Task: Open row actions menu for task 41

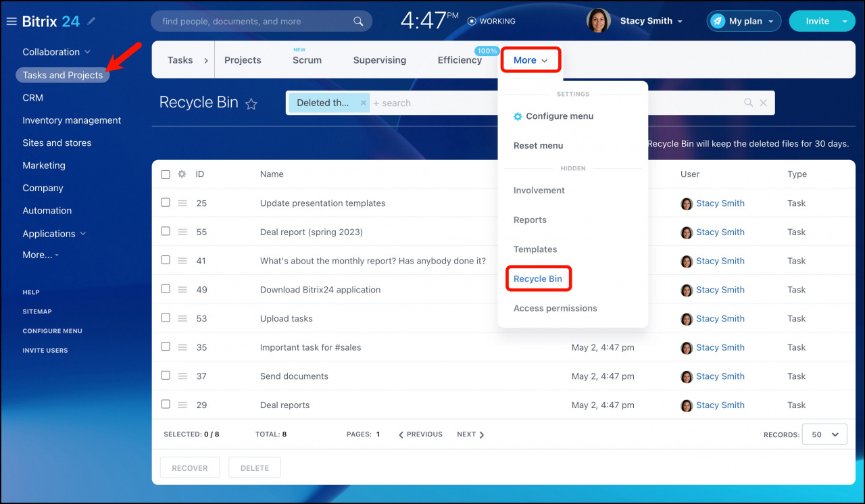Action: (x=182, y=261)
